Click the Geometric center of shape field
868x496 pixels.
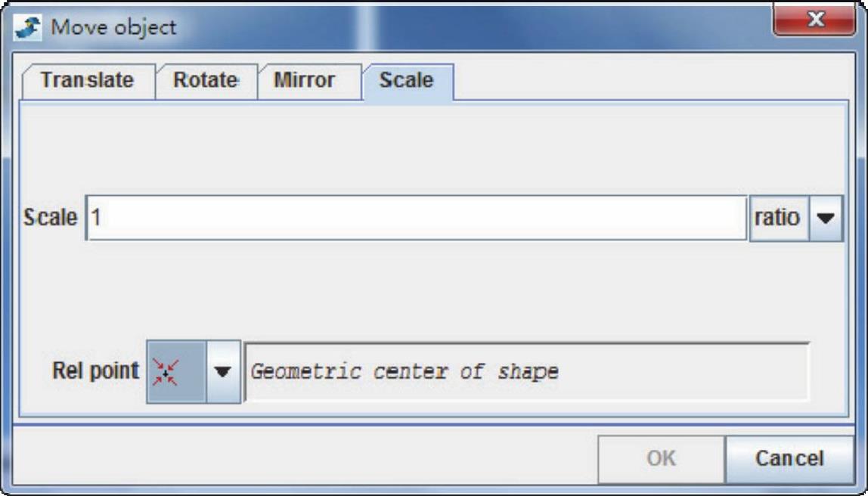[526, 372]
